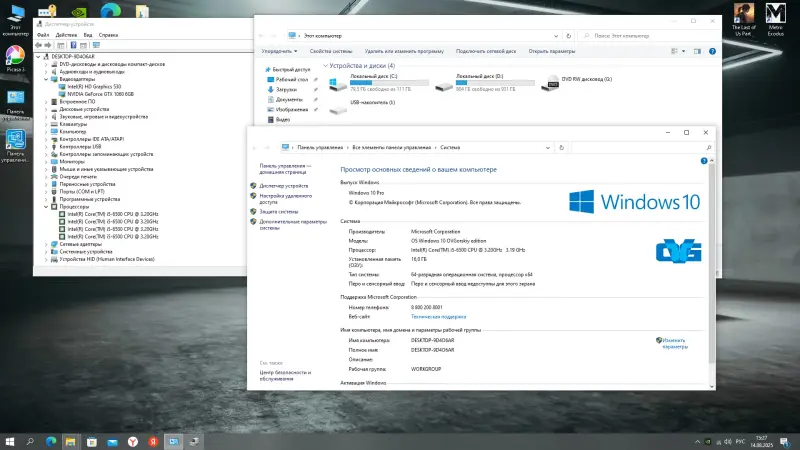Open Файл menu in Device Manager

[43, 35]
